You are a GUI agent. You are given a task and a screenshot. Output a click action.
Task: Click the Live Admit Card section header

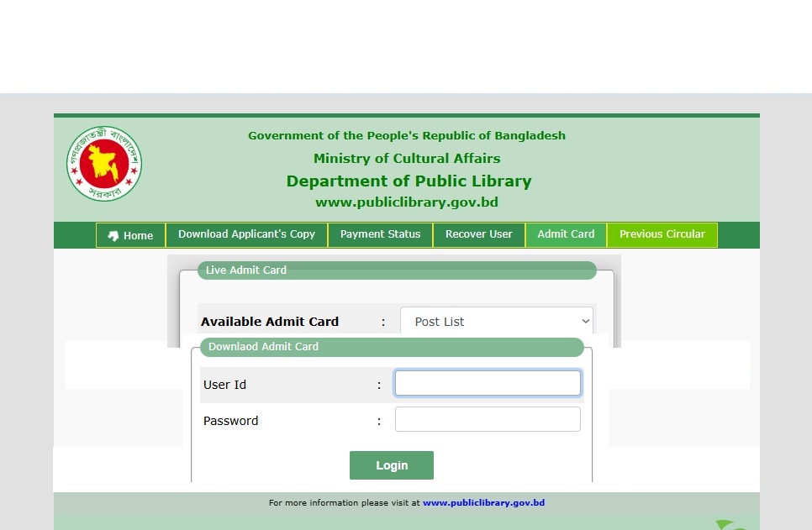[246, 270]
